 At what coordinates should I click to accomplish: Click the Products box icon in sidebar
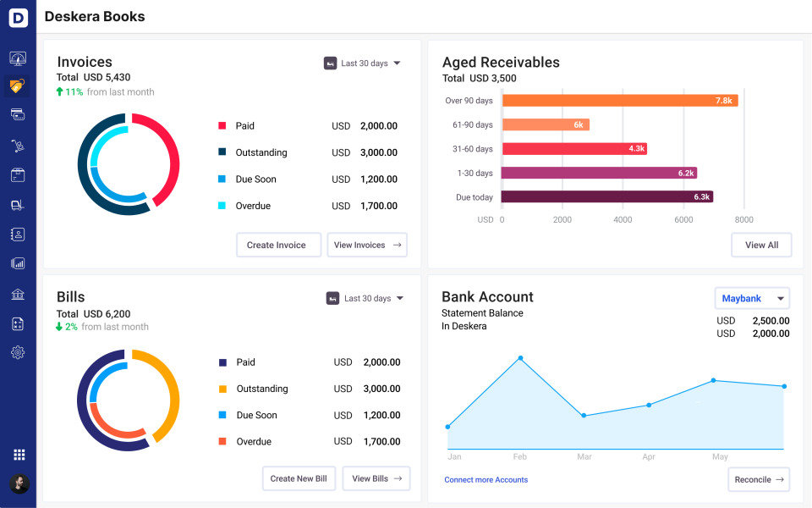[x=19, y=174]
